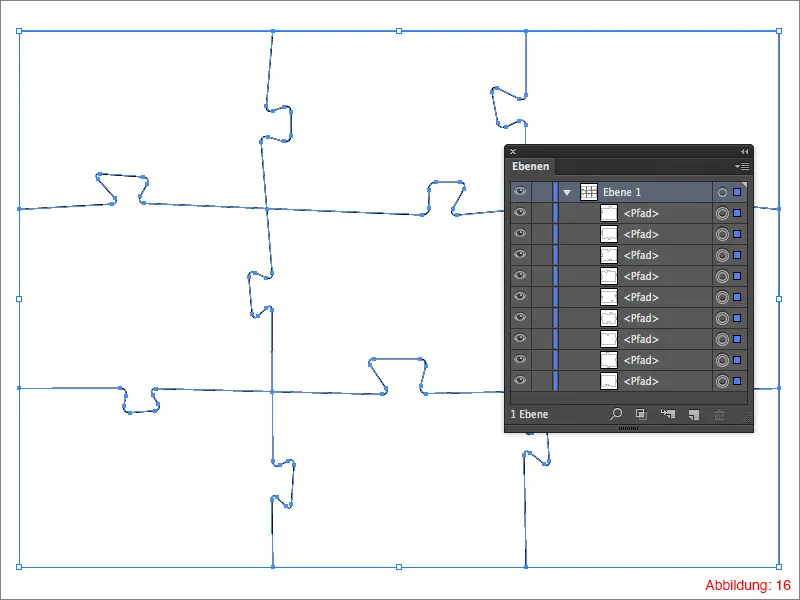The image size is (800, 600).
Task: Collapse the Ebene 1 layer triangle
Action: (568, 191)
